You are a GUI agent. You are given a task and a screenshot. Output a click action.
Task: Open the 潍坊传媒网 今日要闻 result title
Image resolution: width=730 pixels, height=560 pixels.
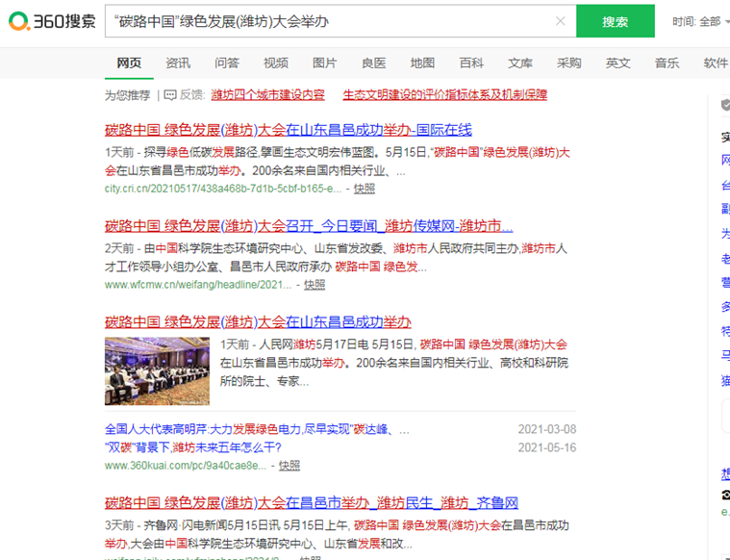point(309,226)
